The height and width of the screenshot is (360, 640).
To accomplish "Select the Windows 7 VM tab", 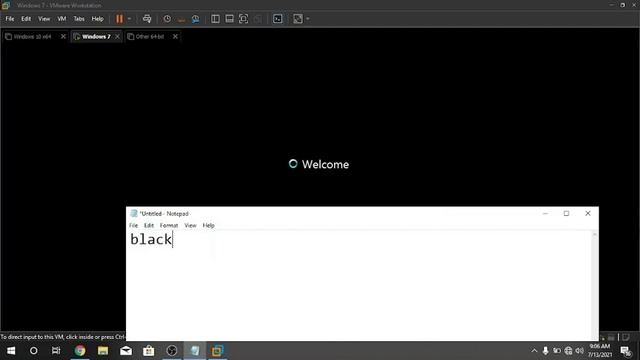I will 96,37.
